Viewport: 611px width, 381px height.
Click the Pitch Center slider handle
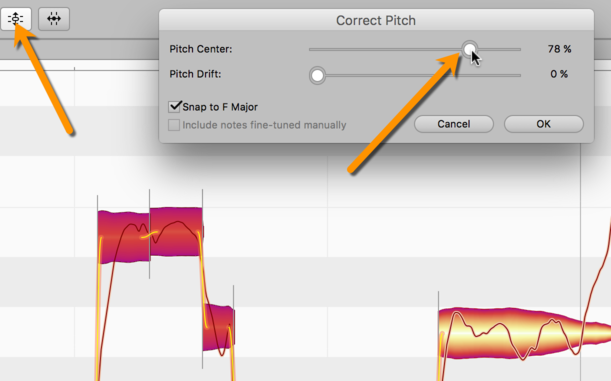tap(470, 49)
